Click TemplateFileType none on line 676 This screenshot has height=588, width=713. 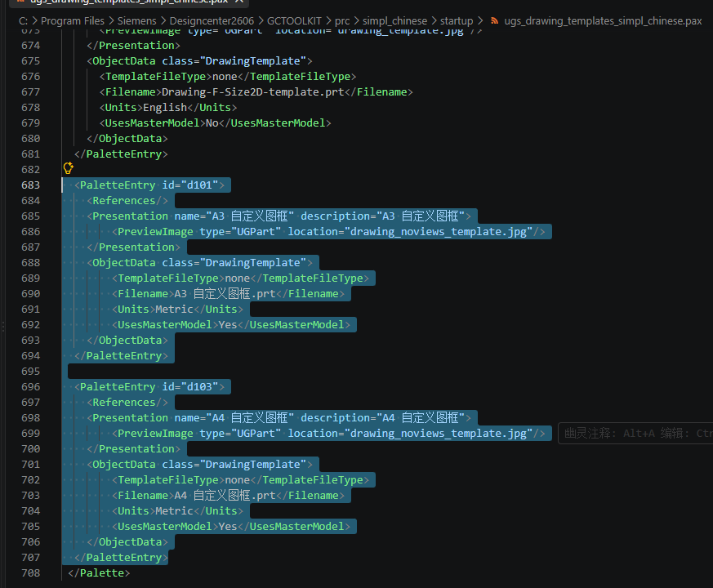pyautogui.click(x=228, y=77)
